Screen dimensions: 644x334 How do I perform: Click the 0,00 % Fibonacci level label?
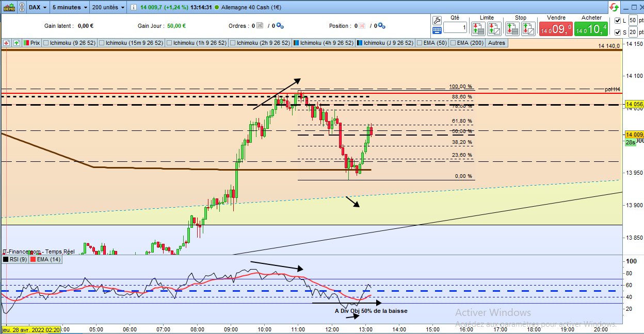[x=463, y=176]
